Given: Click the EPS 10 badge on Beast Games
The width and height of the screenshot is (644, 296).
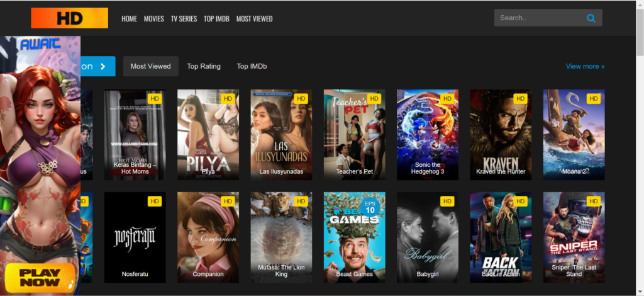Looking at the screenshot, I should point(370,207).
